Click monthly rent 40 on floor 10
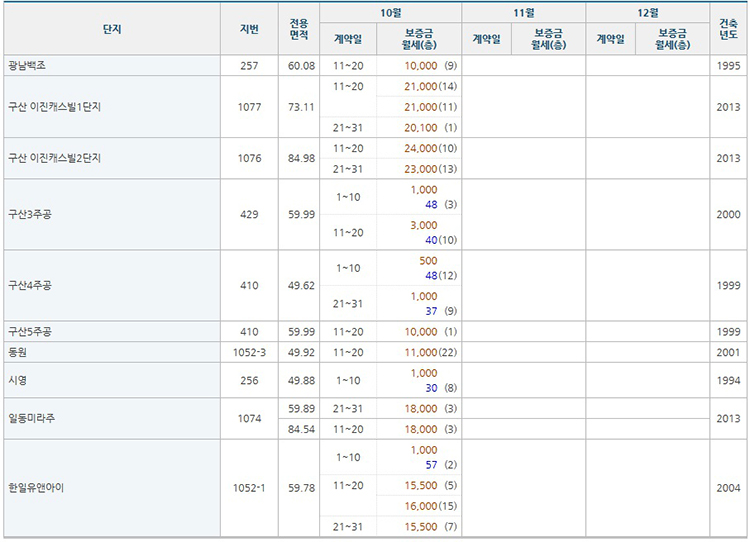750x542 pixels. pyautogui.click(x=431, y=240)
